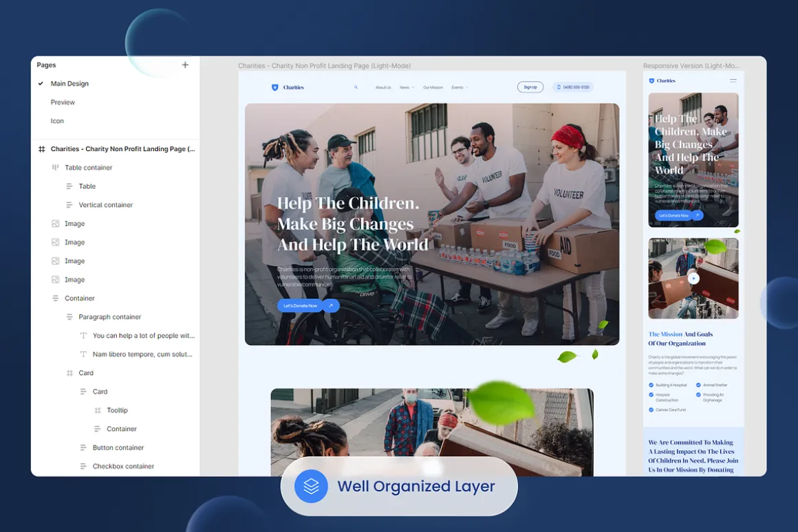The width and height of the screenshot is (798, 532).
Task: Click the phone number button in header
Action: pos(573,87)
